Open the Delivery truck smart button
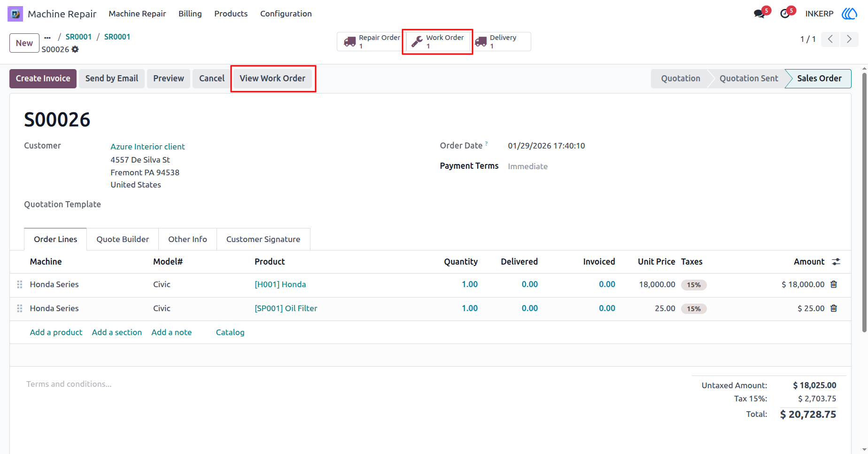868x454 pixels. [x=501, y=41]
